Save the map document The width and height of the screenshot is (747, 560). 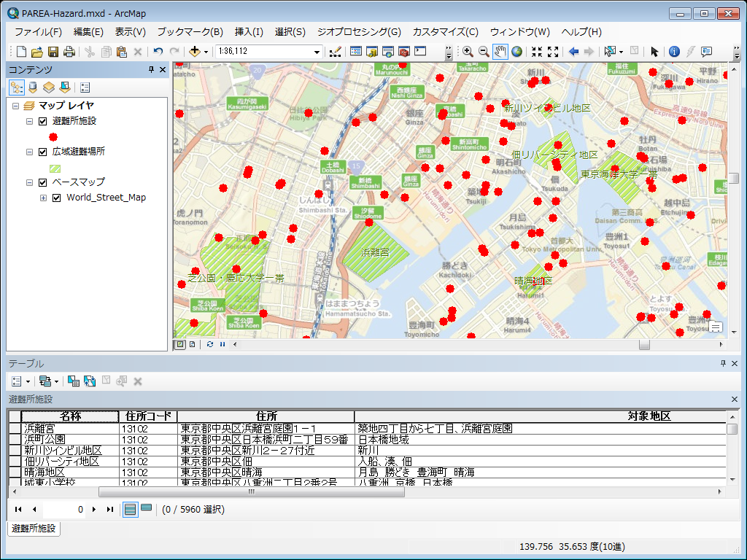53,52
